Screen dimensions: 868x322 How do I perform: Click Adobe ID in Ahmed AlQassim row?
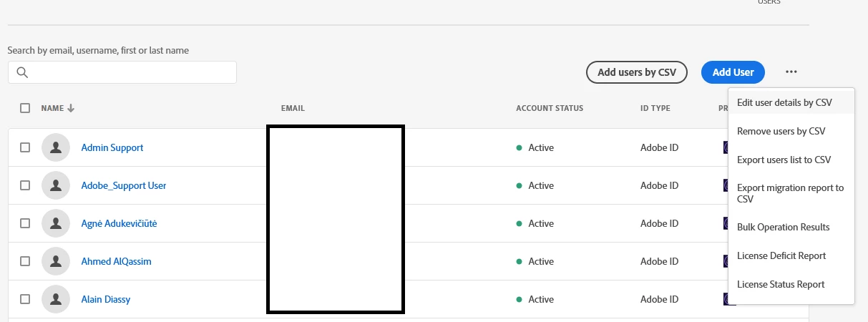(x=660, y=261)
